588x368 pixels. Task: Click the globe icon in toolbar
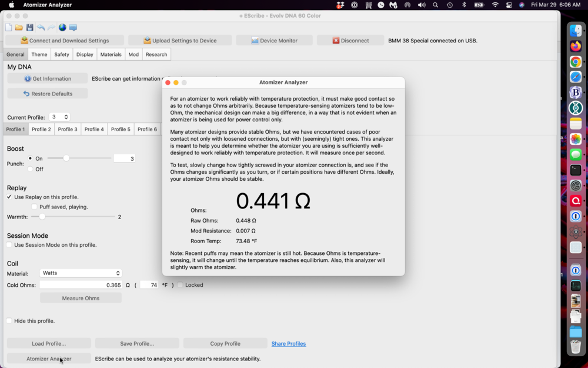point(62,28)
